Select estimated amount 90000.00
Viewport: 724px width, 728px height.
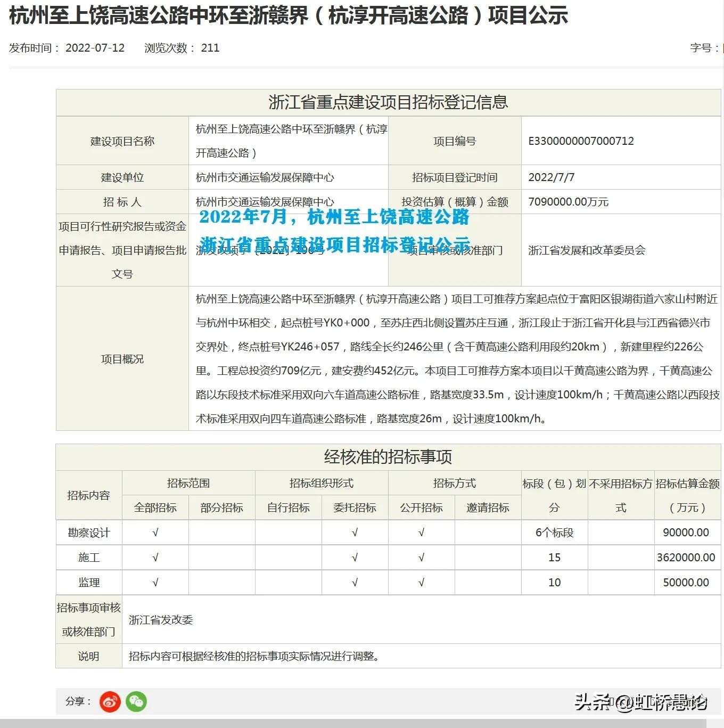click(x=686, y=533)
